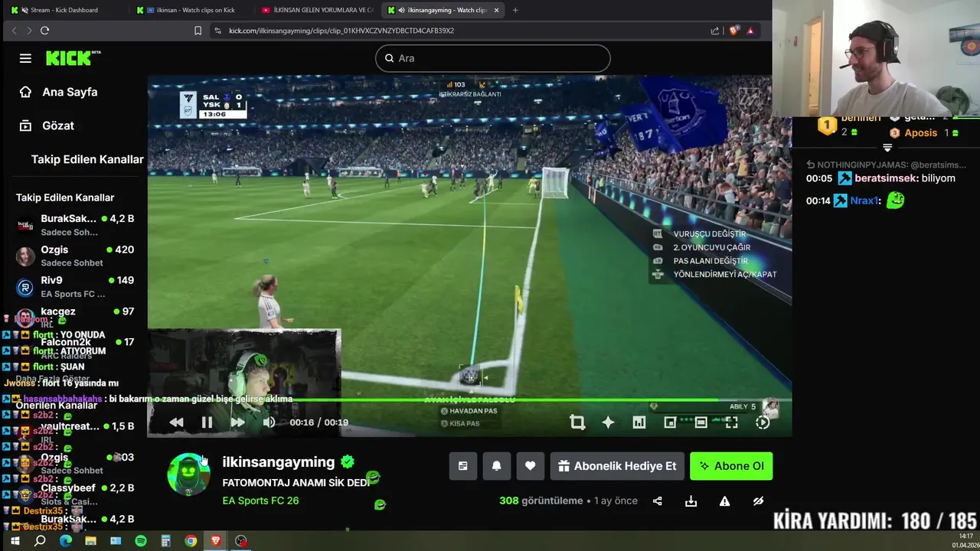Pause the clip playback
Image resolution: width=980 pixels, height=551 pixels.
click(207, 422)
